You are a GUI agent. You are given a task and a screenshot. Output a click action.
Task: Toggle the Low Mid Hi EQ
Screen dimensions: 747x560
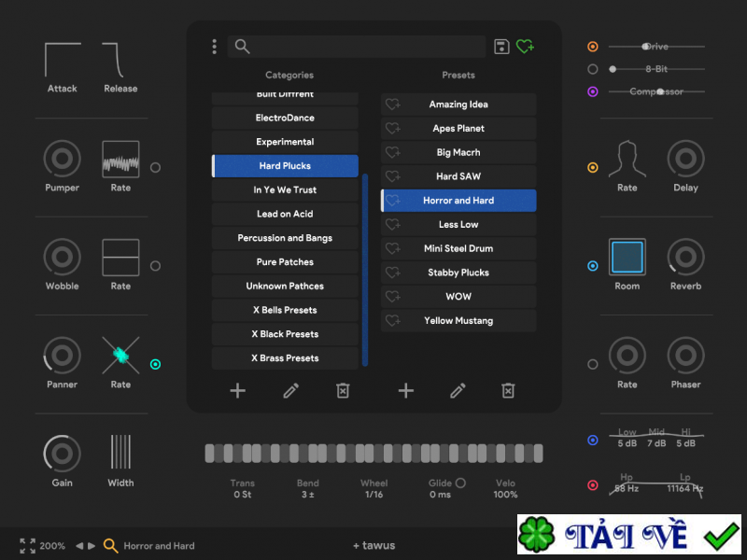(593, 440)
